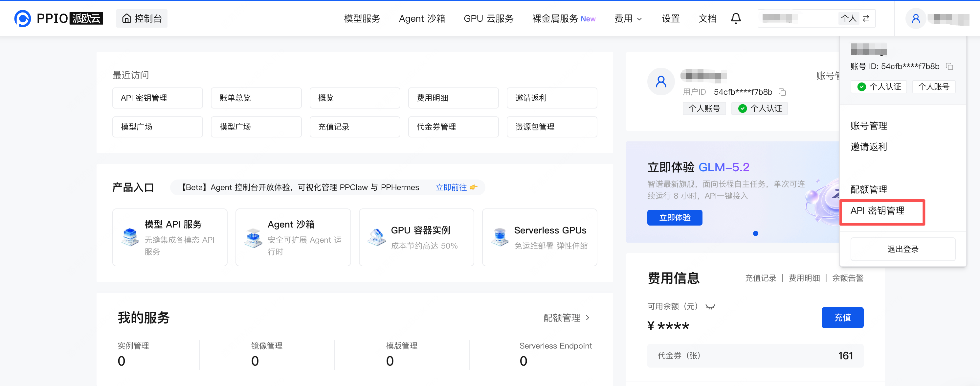
Task: Open 文档 in top navigation
Action: click(708, 19)
